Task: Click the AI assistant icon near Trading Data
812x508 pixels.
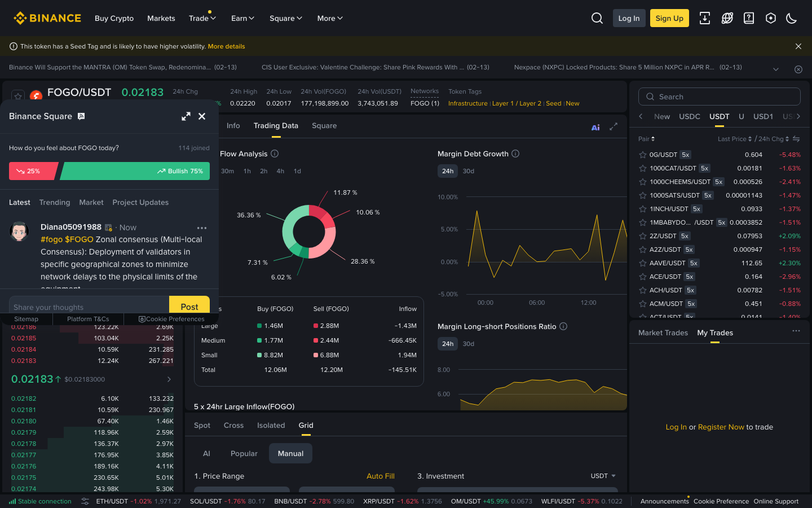Action: point(595,127)
